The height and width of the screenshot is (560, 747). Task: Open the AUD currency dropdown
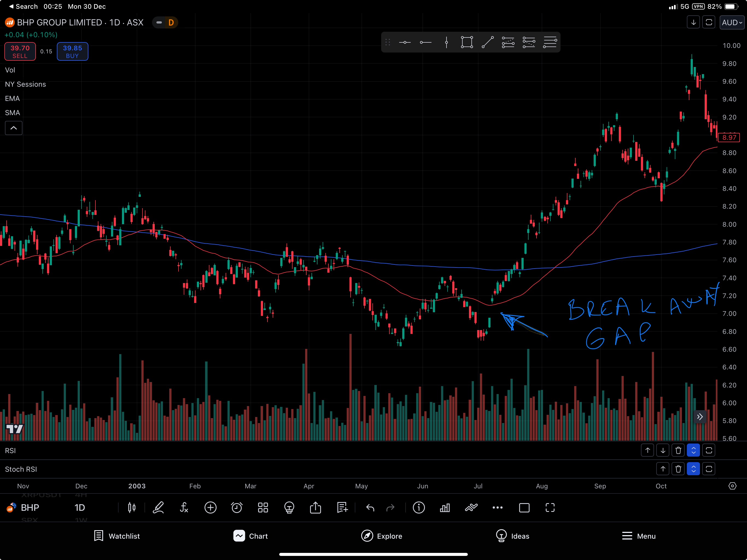(x=732, y=23)
